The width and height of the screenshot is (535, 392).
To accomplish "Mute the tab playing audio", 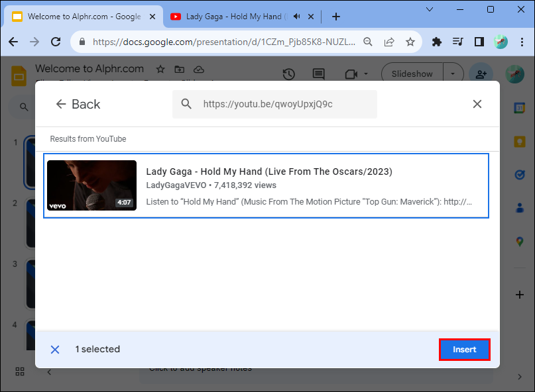I will point(297,17).
